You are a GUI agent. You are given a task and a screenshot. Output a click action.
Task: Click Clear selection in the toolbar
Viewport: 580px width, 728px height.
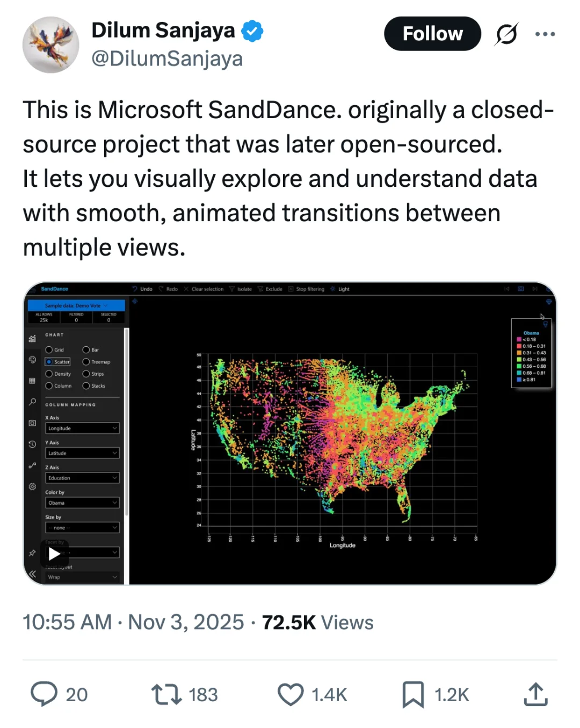[204, 289]
